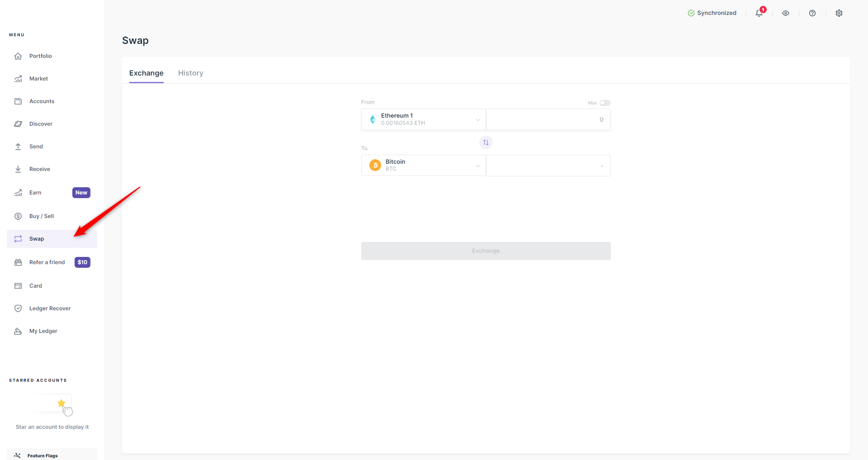Open the help question mark icon
Image resolution: width=868 pixels, height=460 pixels.
point(812,13)
